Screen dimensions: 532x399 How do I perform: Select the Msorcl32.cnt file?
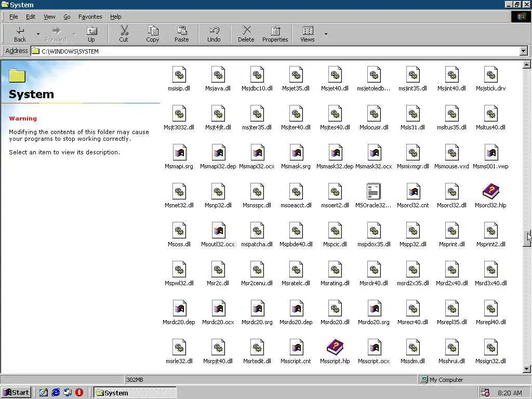pyautogui.click(x=413, y=196)
